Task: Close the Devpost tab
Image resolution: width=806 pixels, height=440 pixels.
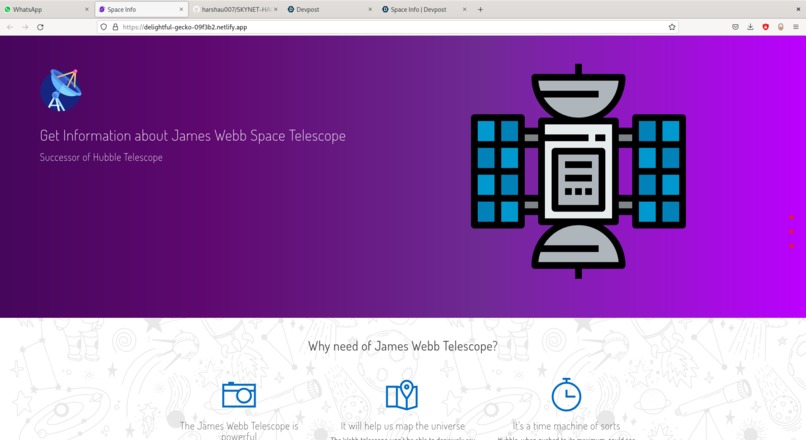Action: coord(370,9)
